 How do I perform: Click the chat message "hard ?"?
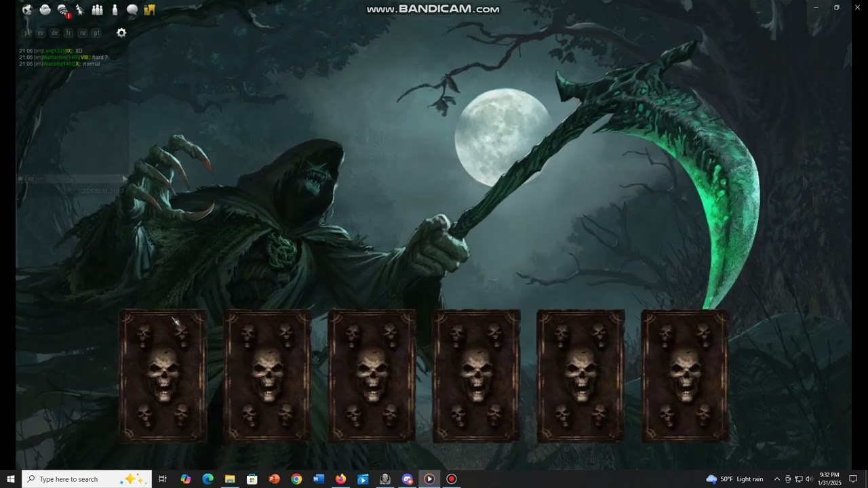point(100,58)
